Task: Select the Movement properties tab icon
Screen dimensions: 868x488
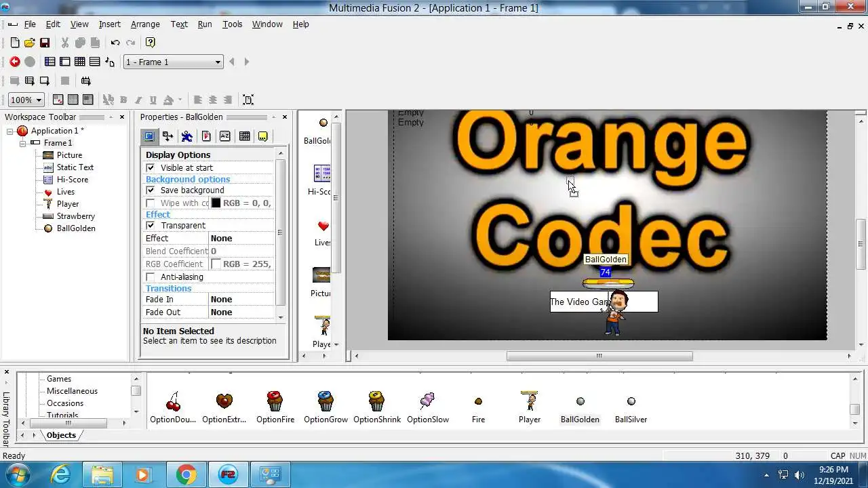Action: pyautogui.click(x=187, y=136)
